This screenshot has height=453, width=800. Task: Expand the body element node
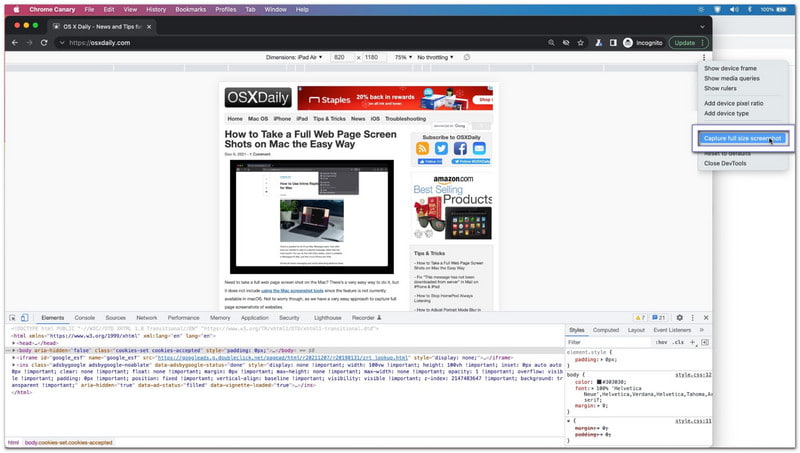click(x=14, y=350)
